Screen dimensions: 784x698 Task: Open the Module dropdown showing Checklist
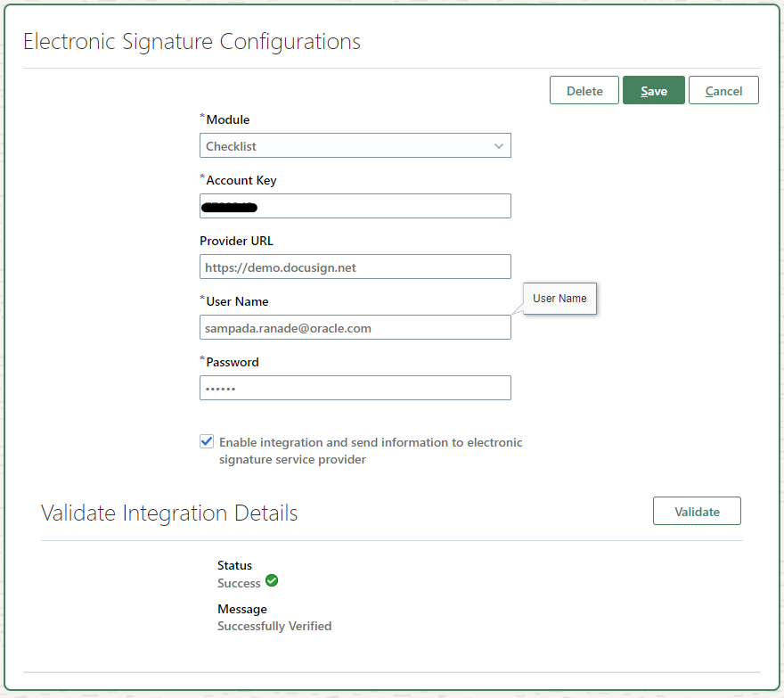(x=355, y=146)
